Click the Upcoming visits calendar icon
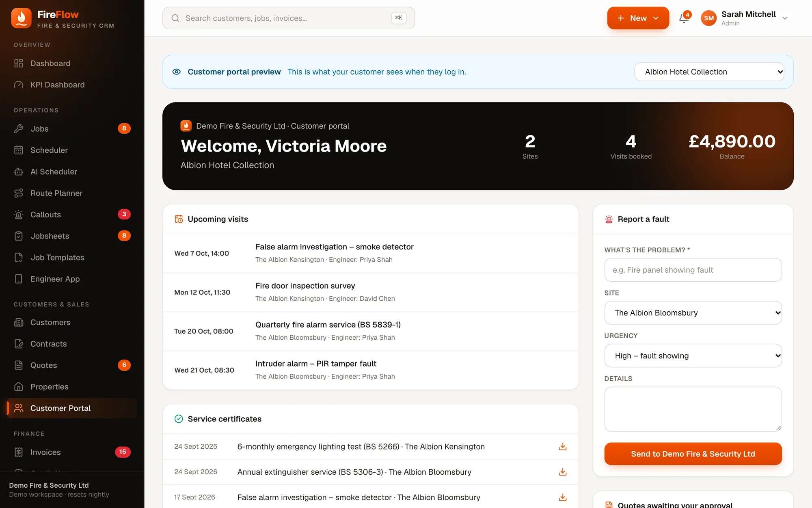 point(179,219)
